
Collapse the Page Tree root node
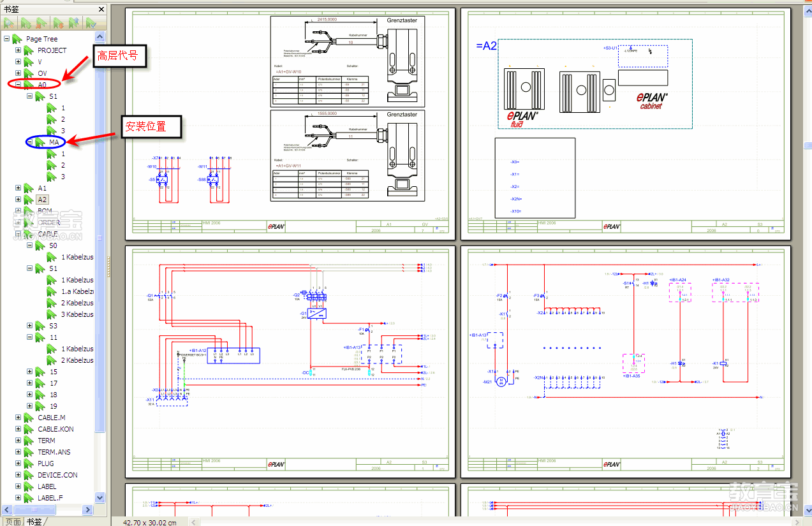tap(6, 39)
